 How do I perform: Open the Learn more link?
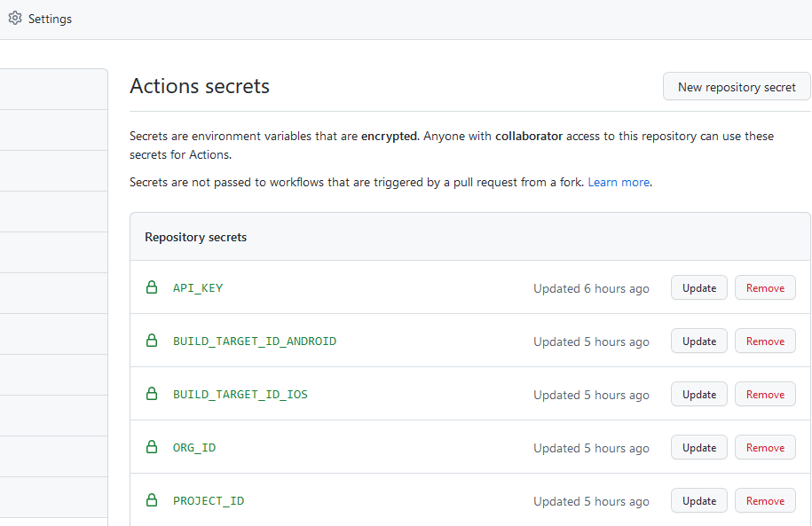pyautogui.click(x=619, y=182)
